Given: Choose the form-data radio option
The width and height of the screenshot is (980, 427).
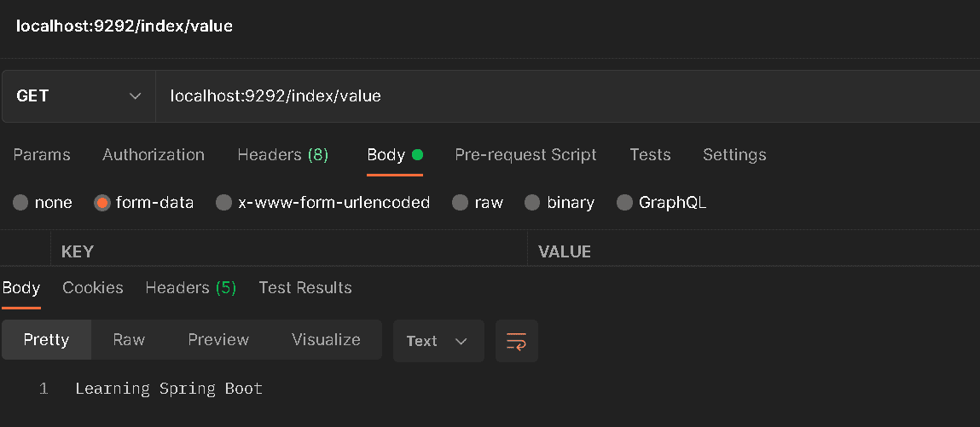Looking at the screenshot, I should pos(102,203).
